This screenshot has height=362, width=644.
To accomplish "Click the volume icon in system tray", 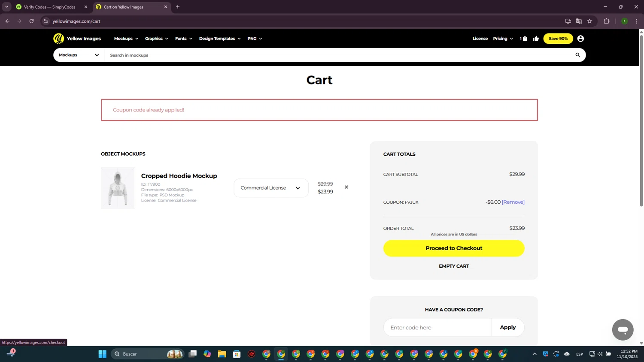I will pos(600,354).
